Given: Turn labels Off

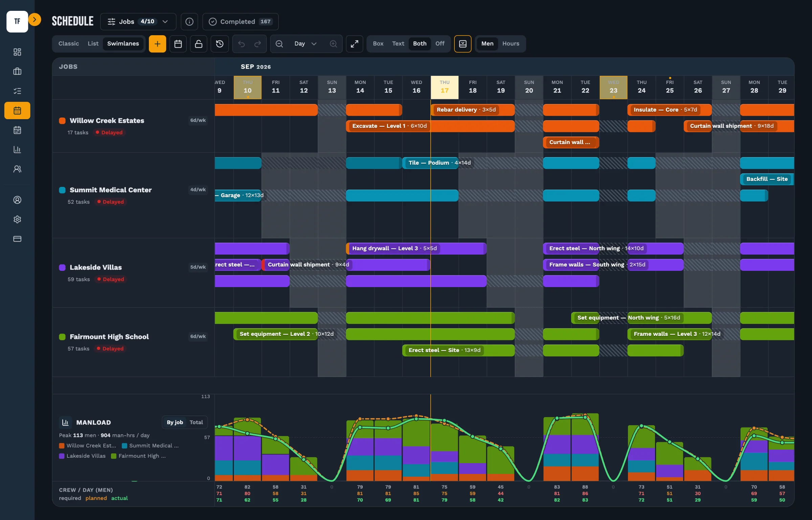Looking at the screenshot, I should coord(440,44).
